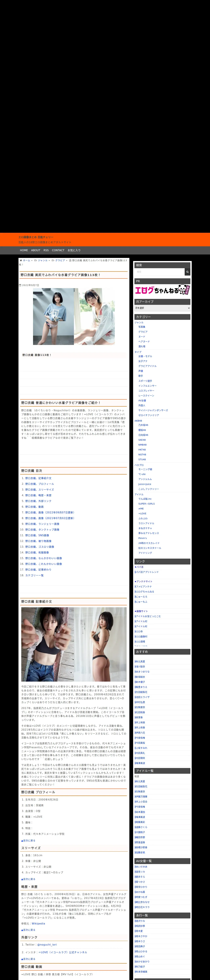Select スポーツ選手 category link

(145, 381)
